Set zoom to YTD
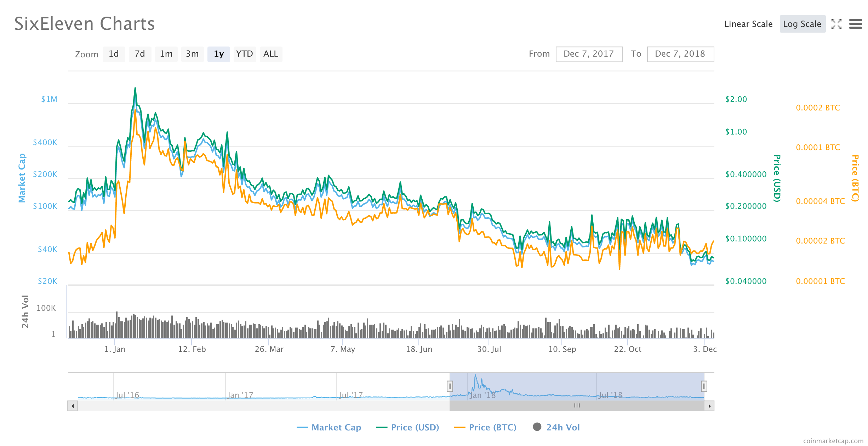 click(245, 54)
